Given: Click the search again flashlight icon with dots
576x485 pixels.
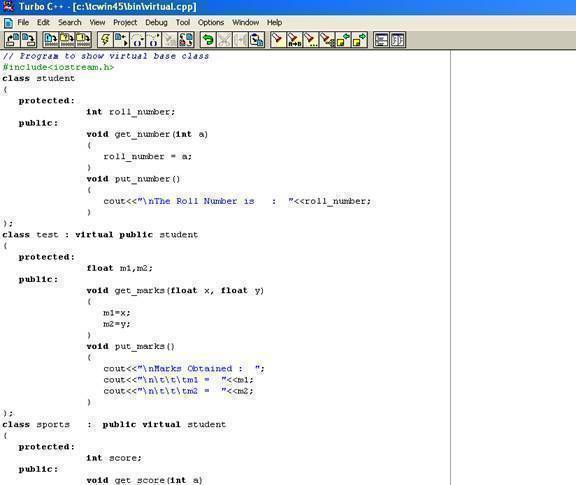Looking at the screenshot, I should click(310, 39).
